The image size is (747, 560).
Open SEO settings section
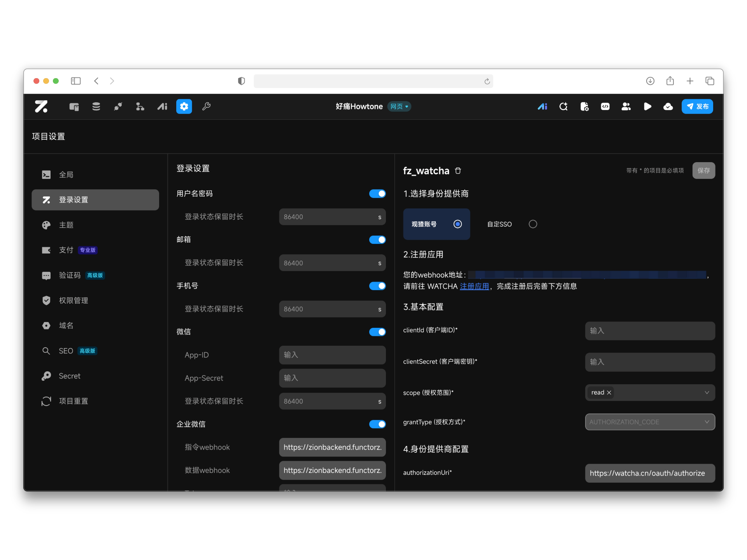tap(95, 351)
